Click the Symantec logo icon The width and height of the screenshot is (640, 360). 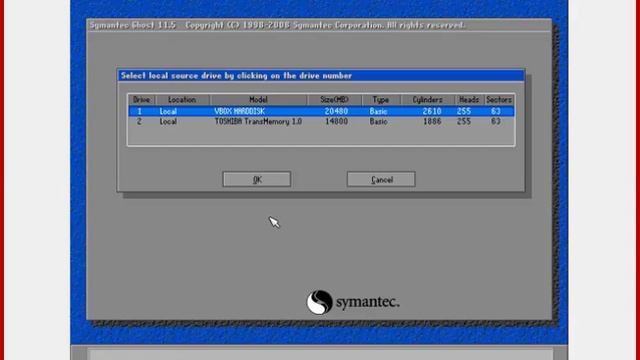319,302
